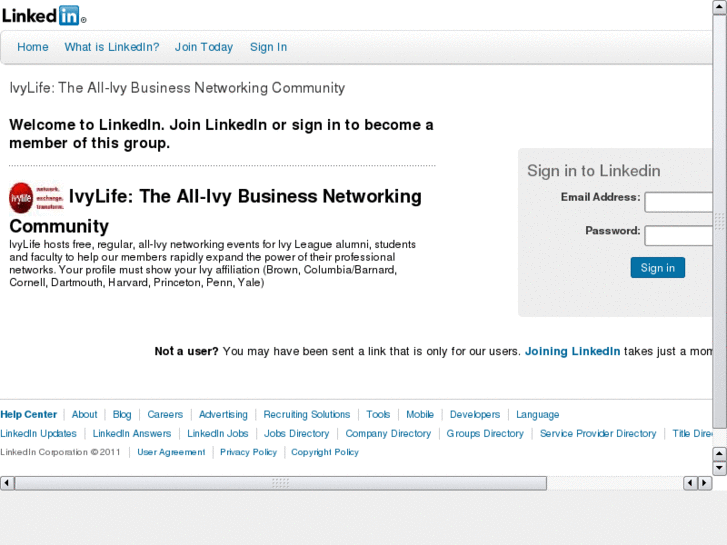Open the What is LinkedIn? menu item

[x=112, y=47]
